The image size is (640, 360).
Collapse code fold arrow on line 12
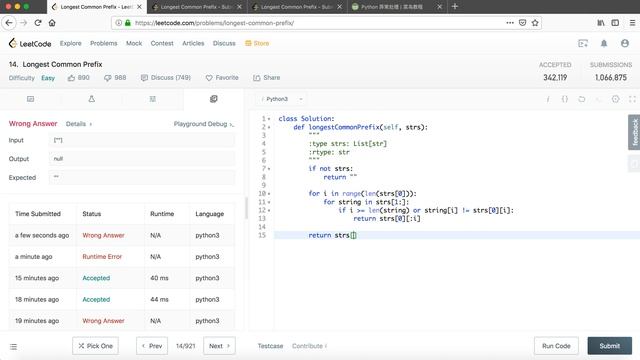point(269,210)
